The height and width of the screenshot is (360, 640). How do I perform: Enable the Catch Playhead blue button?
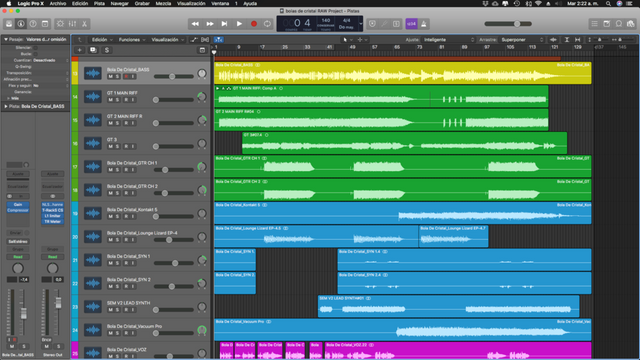[219, 40]
